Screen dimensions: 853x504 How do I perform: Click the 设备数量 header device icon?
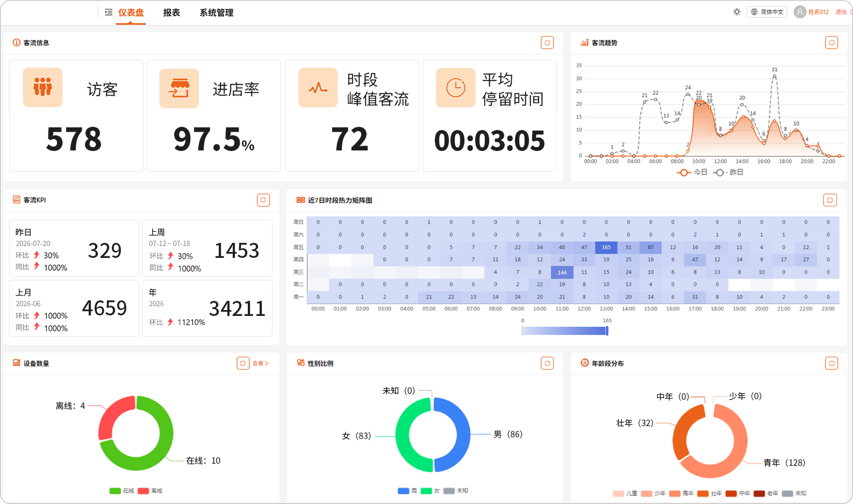coord(17,363)
